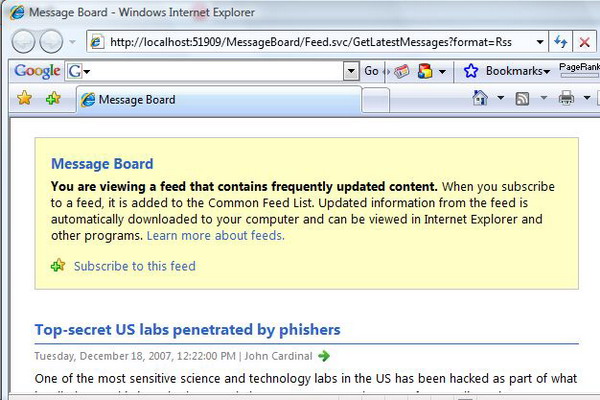Open Learn more about feeds link
Viewport: 600px width, 400px height.
[215, 235]
